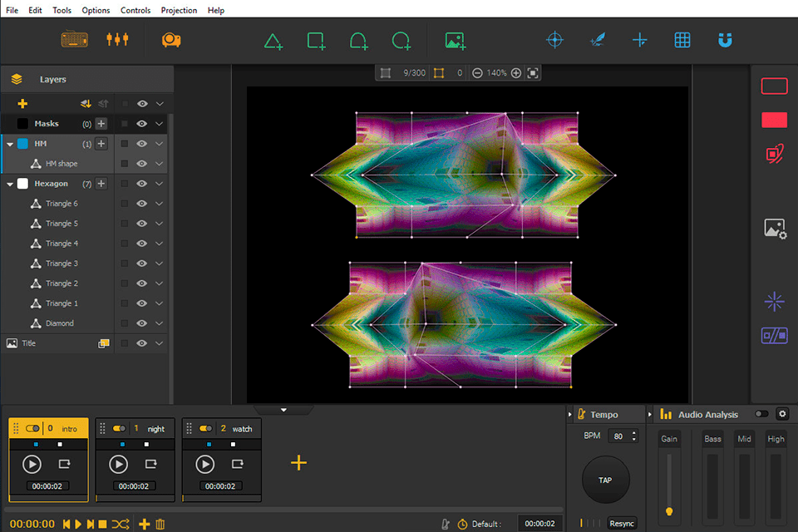
Task: Select the freehand pen drawing tool
Action: pos(598,40)
